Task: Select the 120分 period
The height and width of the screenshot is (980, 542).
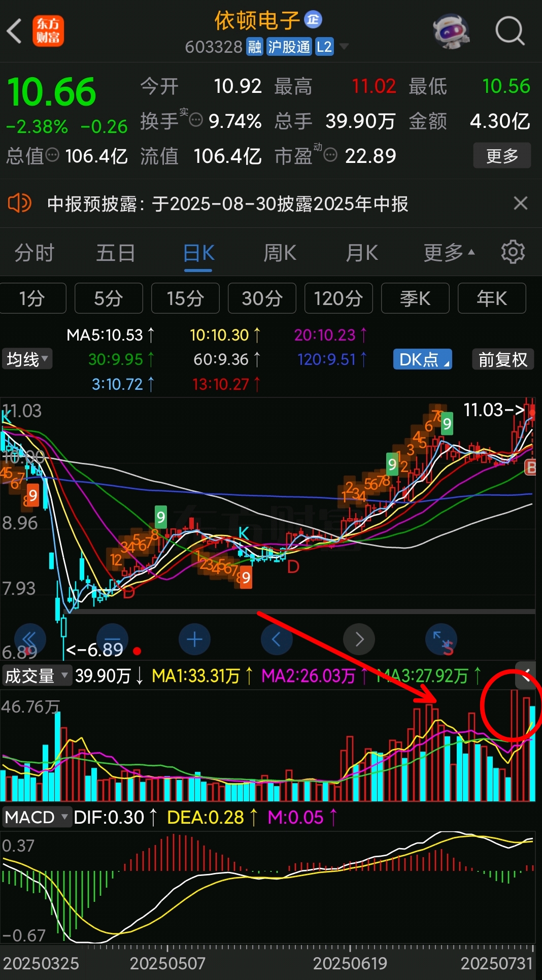Action: pyautogui.click(x=338, y=298)
